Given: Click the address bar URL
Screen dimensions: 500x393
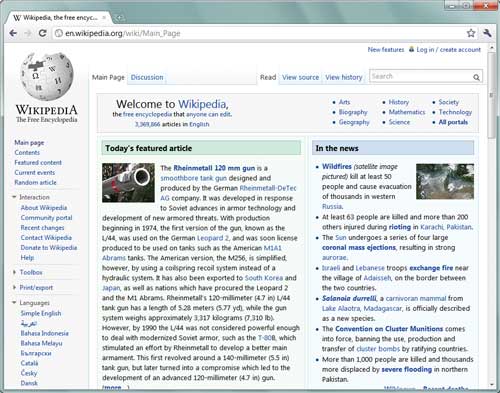Looking at the screenshot, I should [x=123, y=33].
